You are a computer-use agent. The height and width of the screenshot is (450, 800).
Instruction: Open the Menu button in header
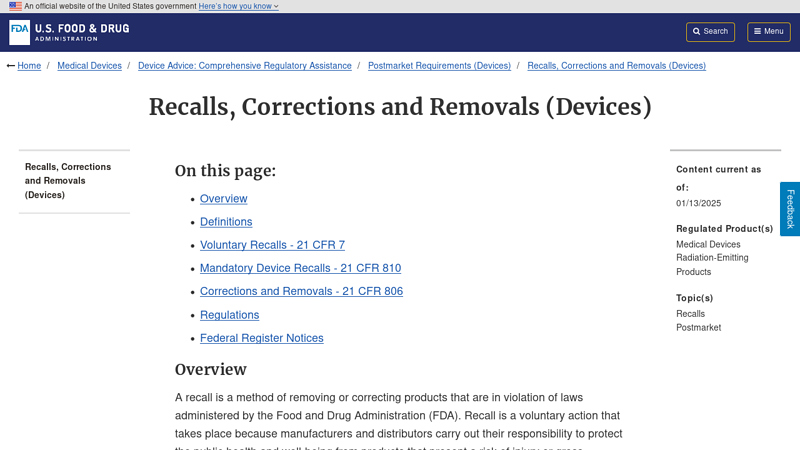click(x=769, y=32)
